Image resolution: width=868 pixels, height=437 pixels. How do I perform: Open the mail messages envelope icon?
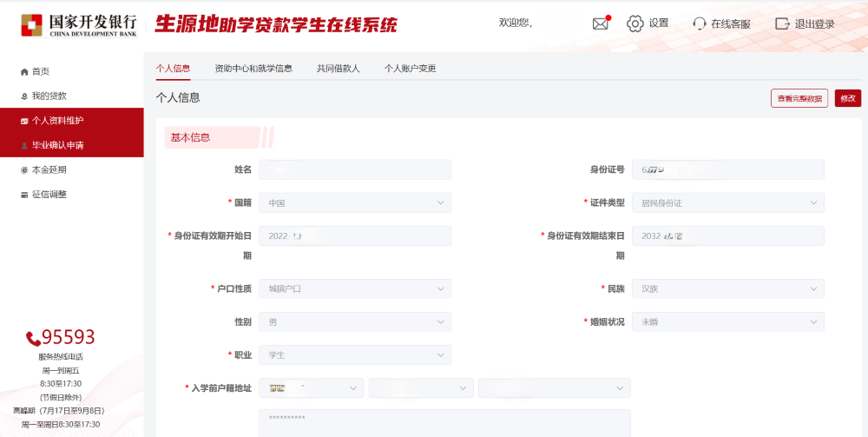[x=601, y=23]
